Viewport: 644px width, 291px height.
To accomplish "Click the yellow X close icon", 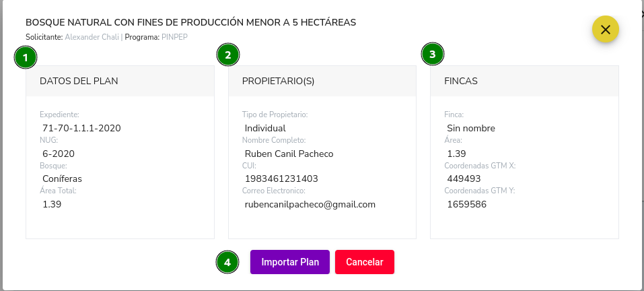I will click(x=606, y=29).
